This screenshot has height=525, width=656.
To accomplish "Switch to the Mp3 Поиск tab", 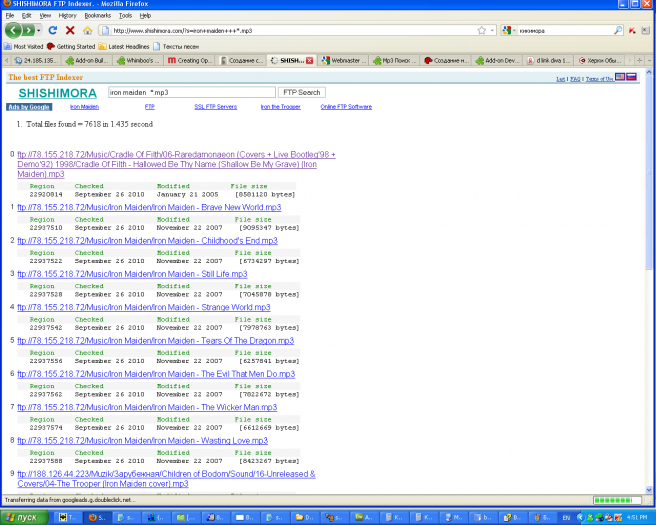I will pos(395,61).
